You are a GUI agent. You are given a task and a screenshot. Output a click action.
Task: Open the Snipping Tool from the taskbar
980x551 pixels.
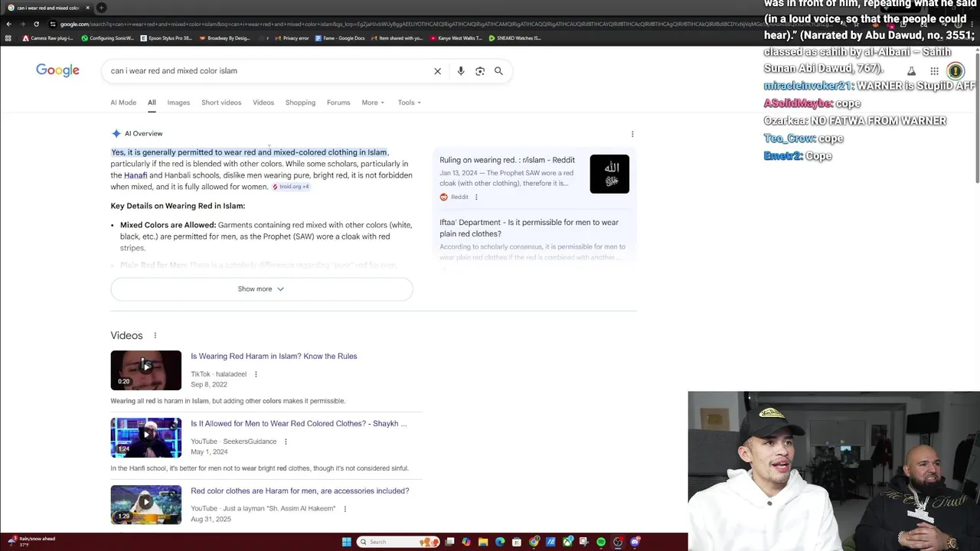584,542
